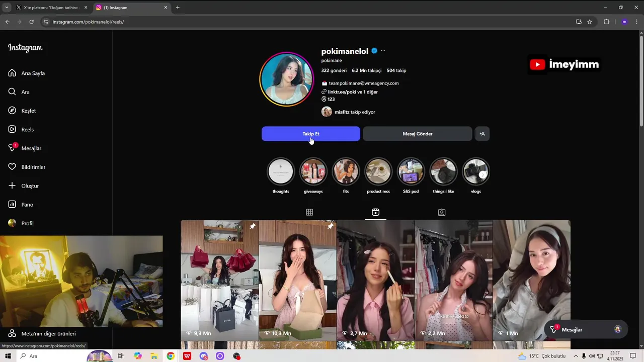Open the S&S pod highlight
Viewport: 644px width, 362px height.
pyautogui.click(x=411, y=176)
